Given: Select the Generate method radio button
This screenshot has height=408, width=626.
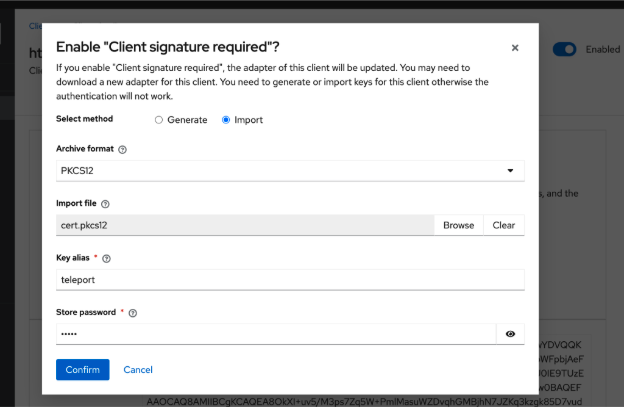Looking at the screenshot, I should 159,120.
